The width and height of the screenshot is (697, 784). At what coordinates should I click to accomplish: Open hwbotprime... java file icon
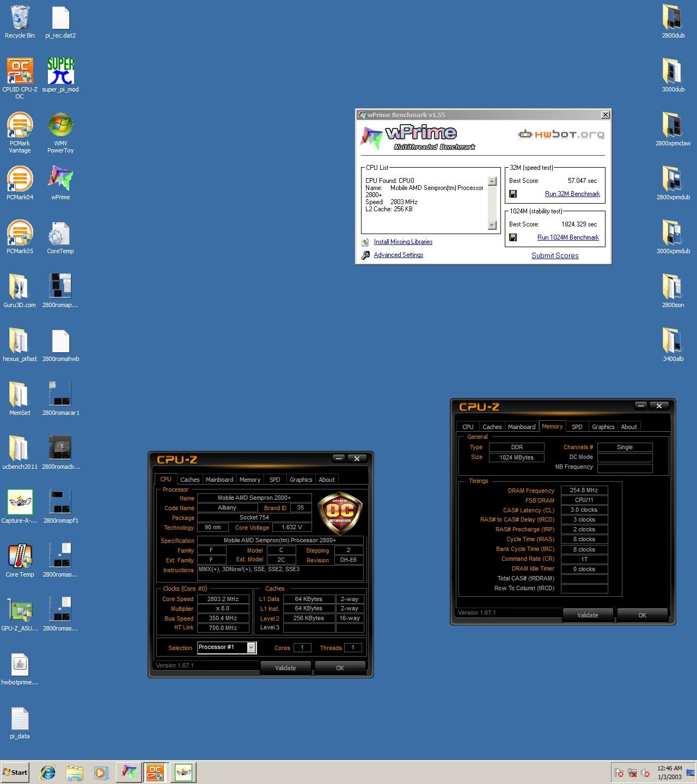pos(20,668)
